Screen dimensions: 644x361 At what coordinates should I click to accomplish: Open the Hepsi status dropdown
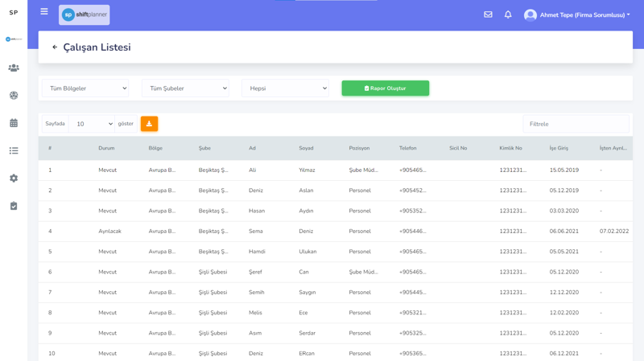click(285, 88)
